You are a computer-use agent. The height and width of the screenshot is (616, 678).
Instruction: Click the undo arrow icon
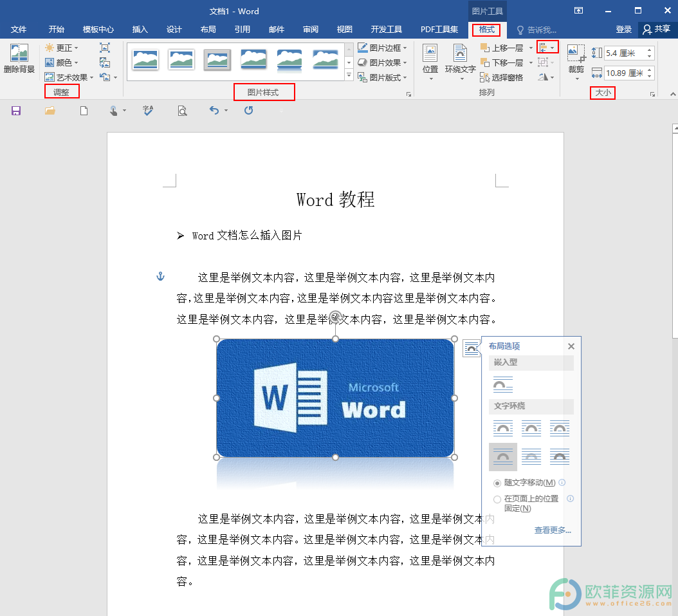pyautogui.click(x=214, y=110)
